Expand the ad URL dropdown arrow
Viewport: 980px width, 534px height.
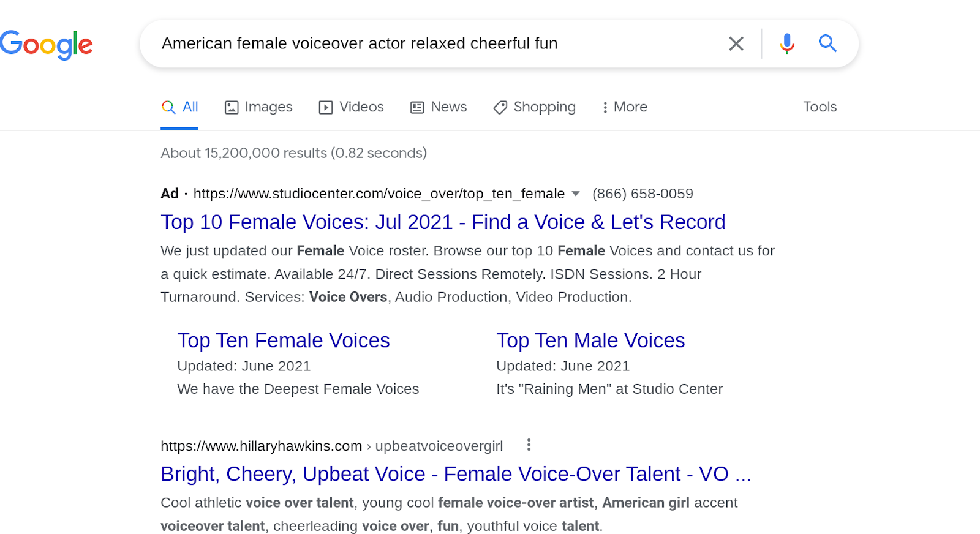click(x=576, y=194)
